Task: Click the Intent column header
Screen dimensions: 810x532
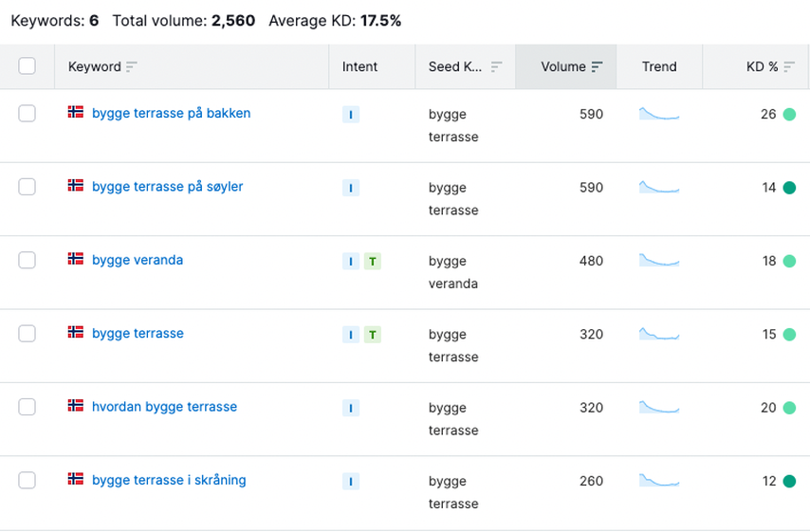Action: (359, 66)
